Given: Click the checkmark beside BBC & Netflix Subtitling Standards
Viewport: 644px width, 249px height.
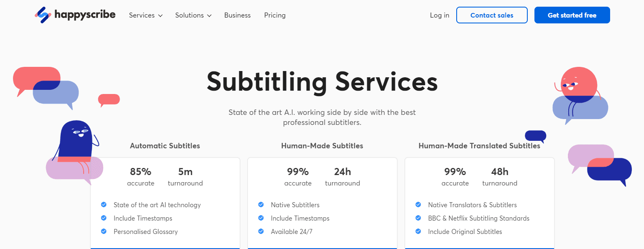Looking at the screenshot, I should 418,218.
